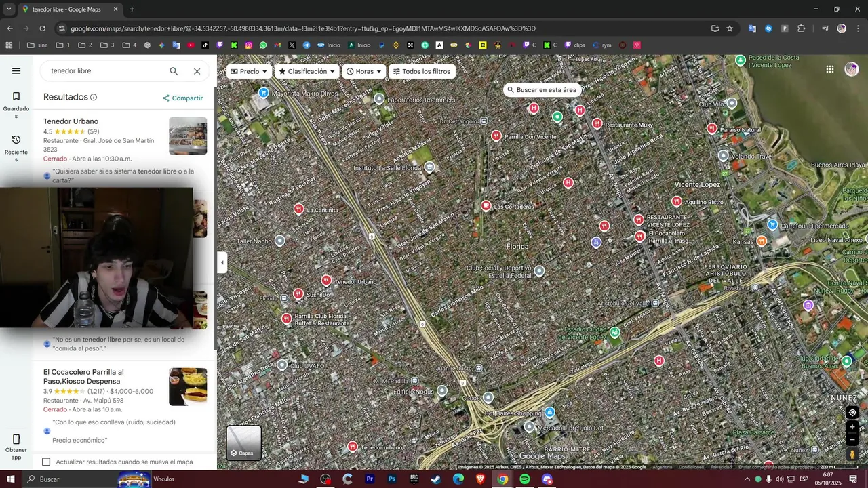Open Epic Games launcher from taskbar
Viewport: 868px width, 488px height.
tap(414, 479)
